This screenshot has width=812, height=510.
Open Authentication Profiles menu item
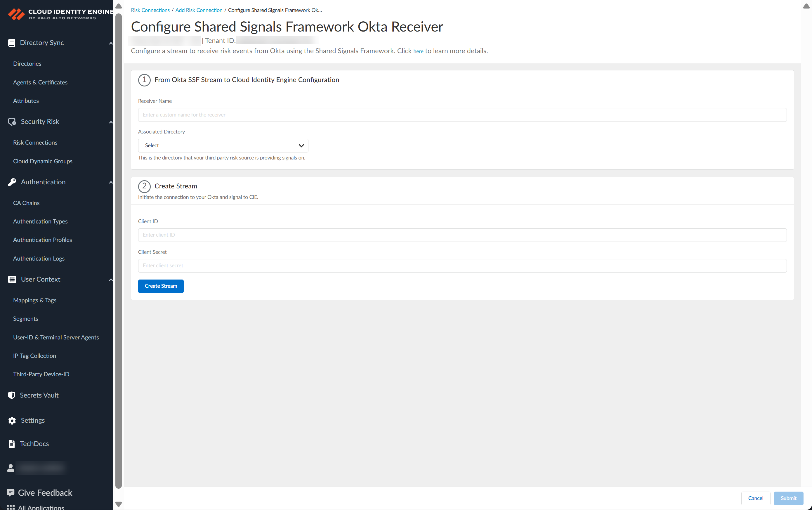[42, 240]
